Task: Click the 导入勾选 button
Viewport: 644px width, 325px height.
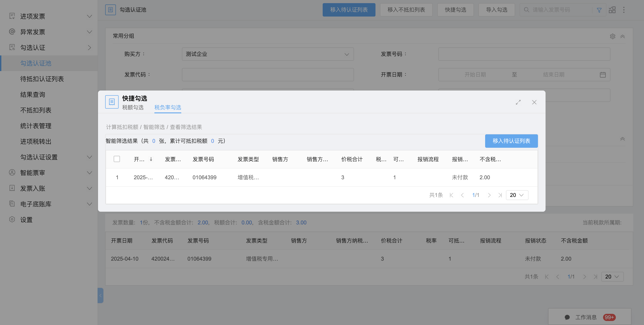Action: pos(497,10)
